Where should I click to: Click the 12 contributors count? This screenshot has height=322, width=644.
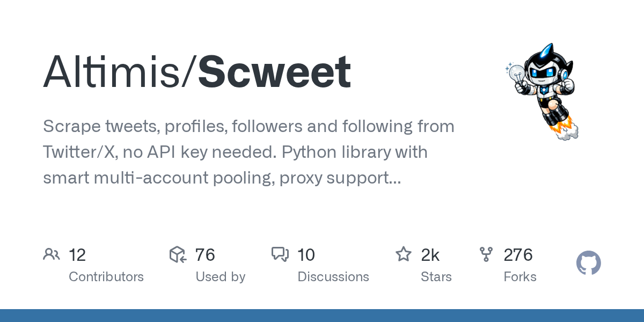tap(77, 255)
